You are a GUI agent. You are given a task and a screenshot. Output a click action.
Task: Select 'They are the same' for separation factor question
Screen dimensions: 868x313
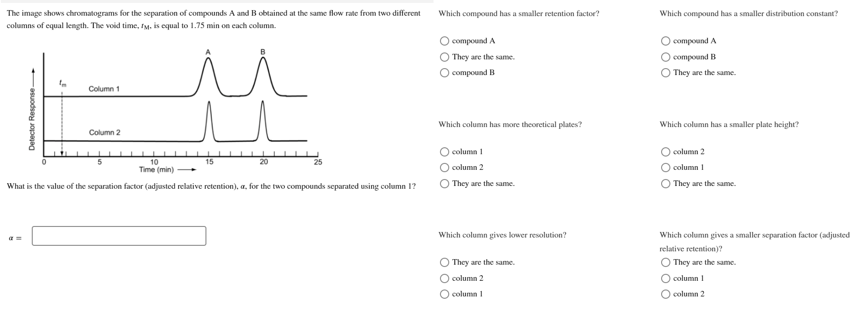[665, 263]
